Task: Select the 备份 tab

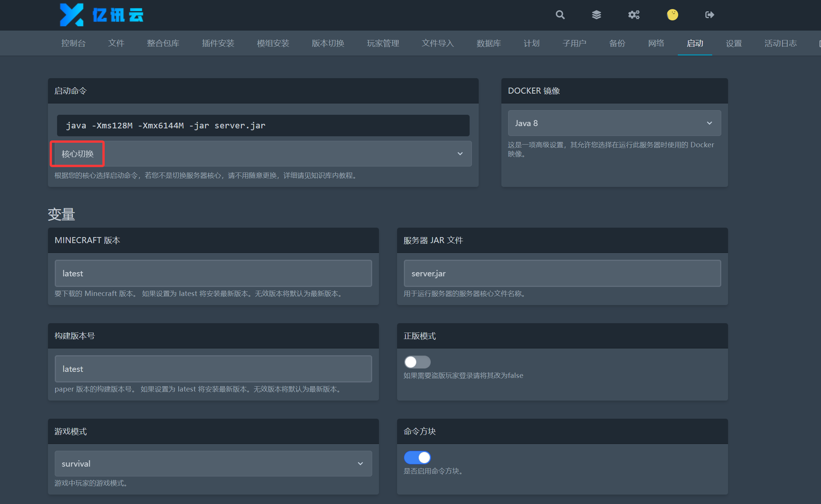Action: pyautogui.click(x=617, y=43)
